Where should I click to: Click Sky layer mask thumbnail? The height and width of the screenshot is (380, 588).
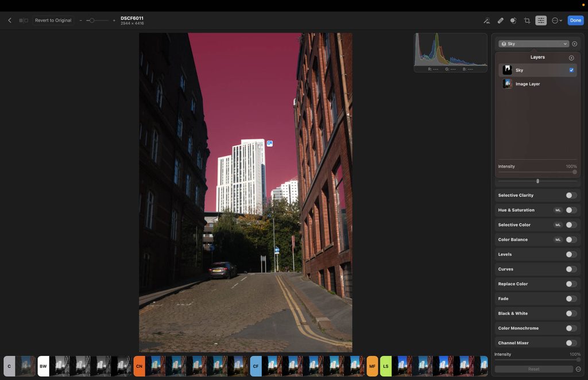tap(507, 69)
